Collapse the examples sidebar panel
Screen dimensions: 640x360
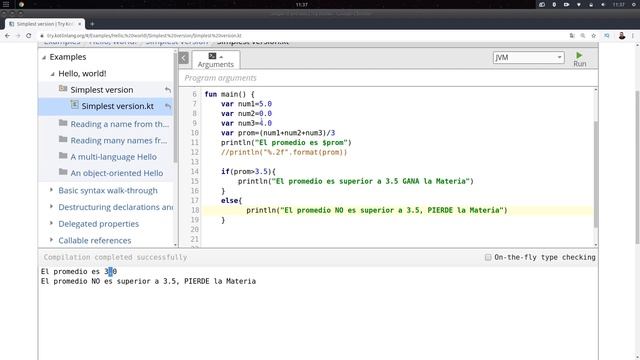click(184, 58)
